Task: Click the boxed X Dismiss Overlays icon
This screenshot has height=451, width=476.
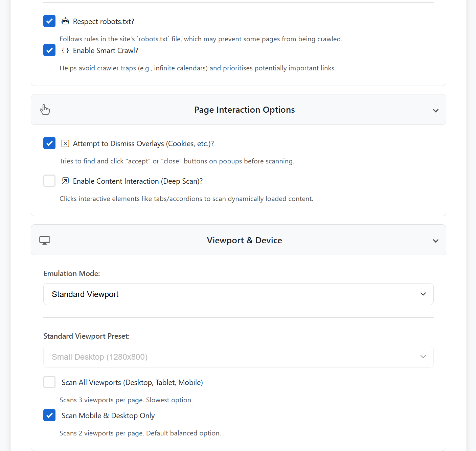Action: tap(65, 143)
